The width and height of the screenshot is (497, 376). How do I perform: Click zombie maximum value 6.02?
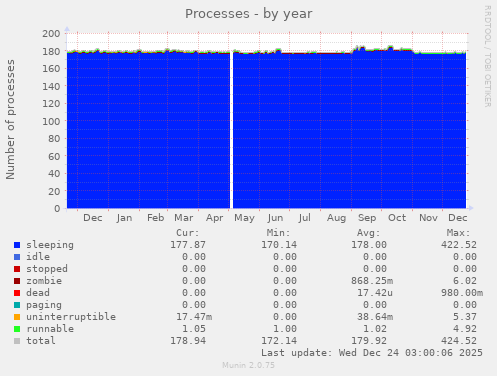coord(465,281)
